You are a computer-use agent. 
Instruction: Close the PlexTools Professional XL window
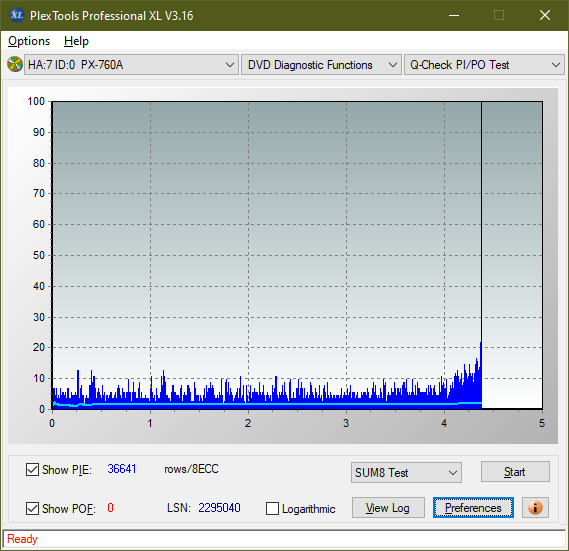545,15
